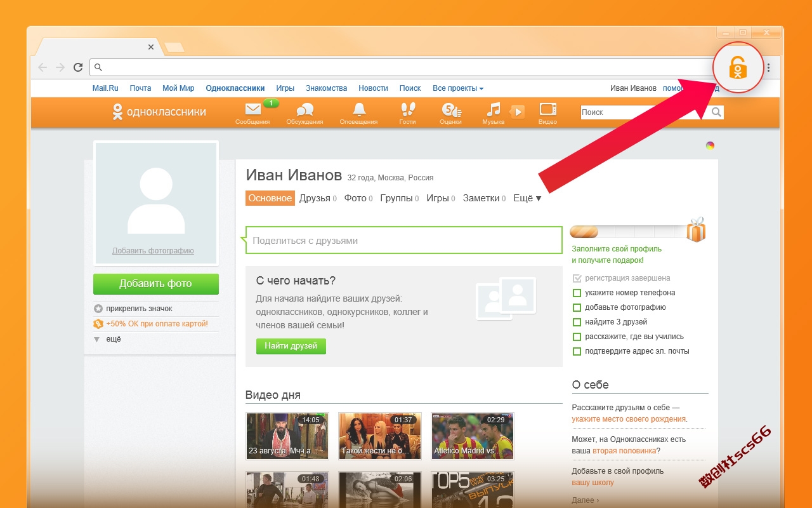
Task: Click вашу школу link
Action: pyautogui.click(x=593, y=483)
